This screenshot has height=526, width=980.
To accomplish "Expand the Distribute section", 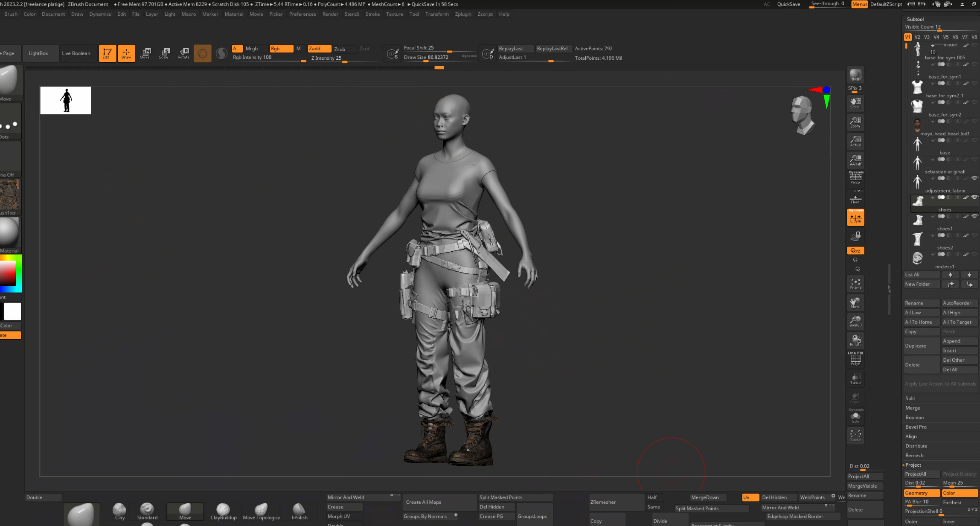I will [916, 446].
